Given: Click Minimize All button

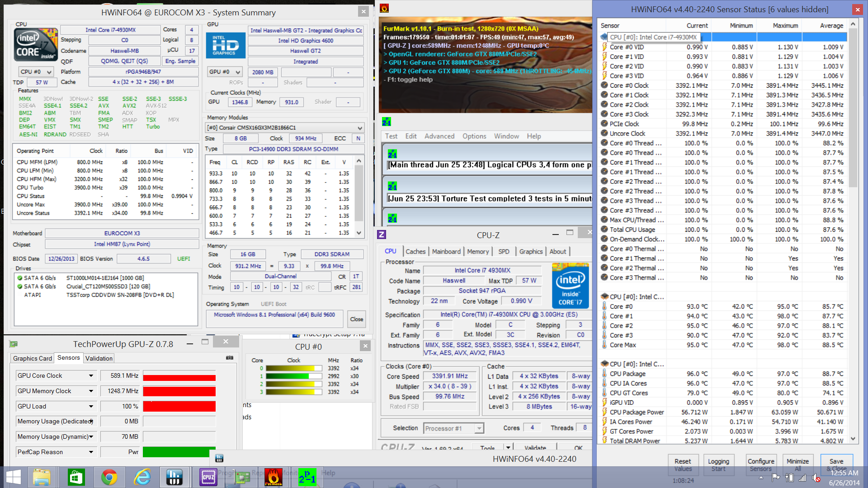Looking at the screenshot, I should point(797,465).
